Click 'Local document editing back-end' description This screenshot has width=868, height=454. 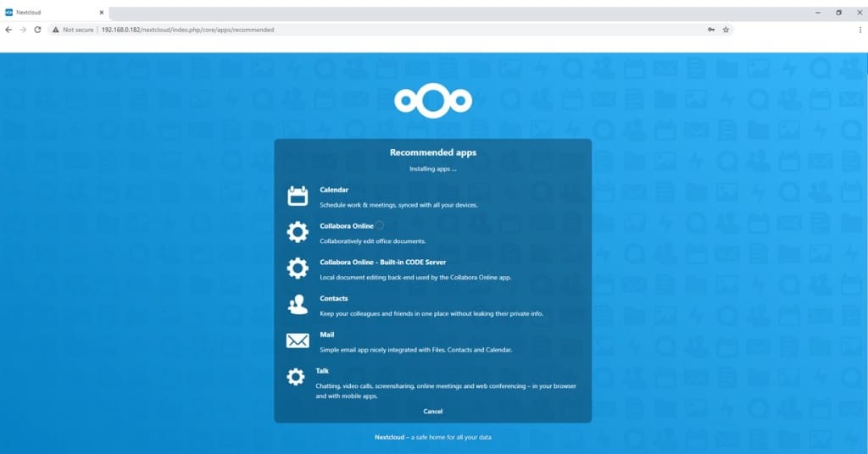pos(415,278)
